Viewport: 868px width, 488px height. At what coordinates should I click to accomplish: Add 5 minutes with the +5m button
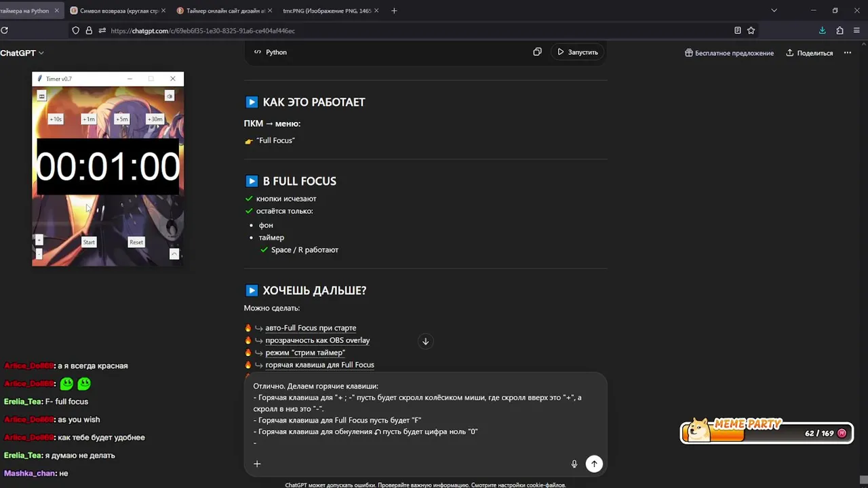(x=122, y=119)
